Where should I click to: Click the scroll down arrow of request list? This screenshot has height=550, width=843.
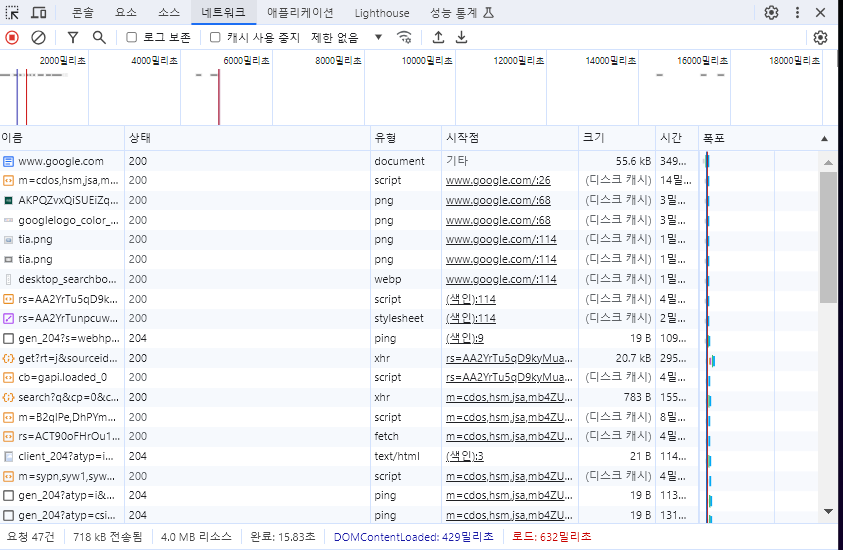click(x=828, y=511)
